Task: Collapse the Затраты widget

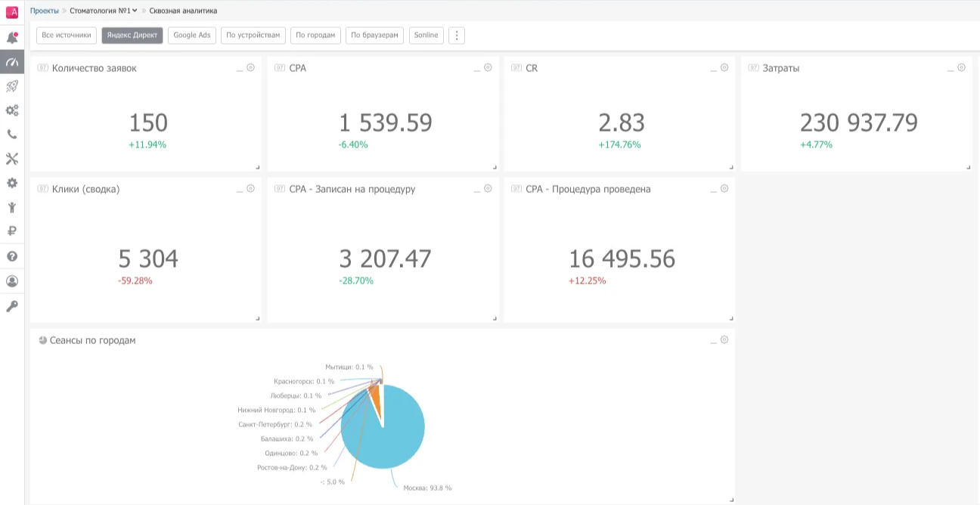Action: [x=951, y=68]
